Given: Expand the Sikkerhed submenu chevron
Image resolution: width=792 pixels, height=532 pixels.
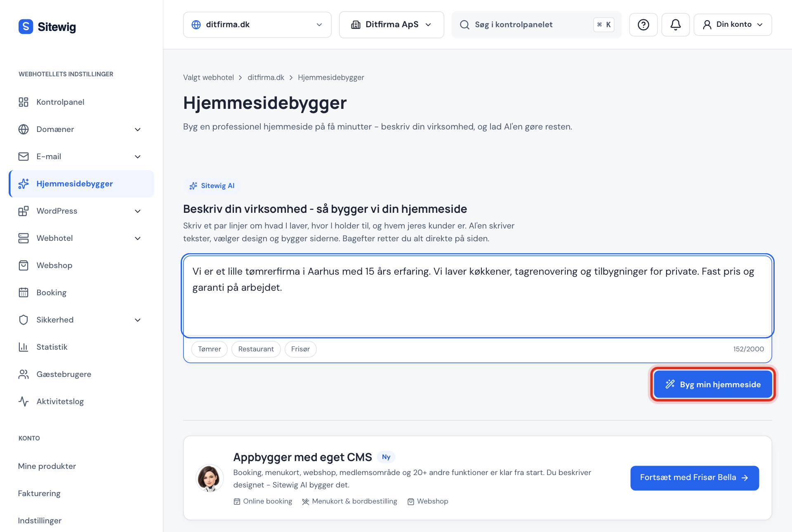Looking at the screenshot, I should click(138, 320).
